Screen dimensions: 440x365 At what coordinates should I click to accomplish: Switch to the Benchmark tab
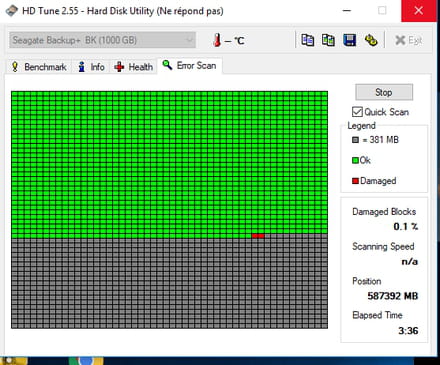point(39,67)
